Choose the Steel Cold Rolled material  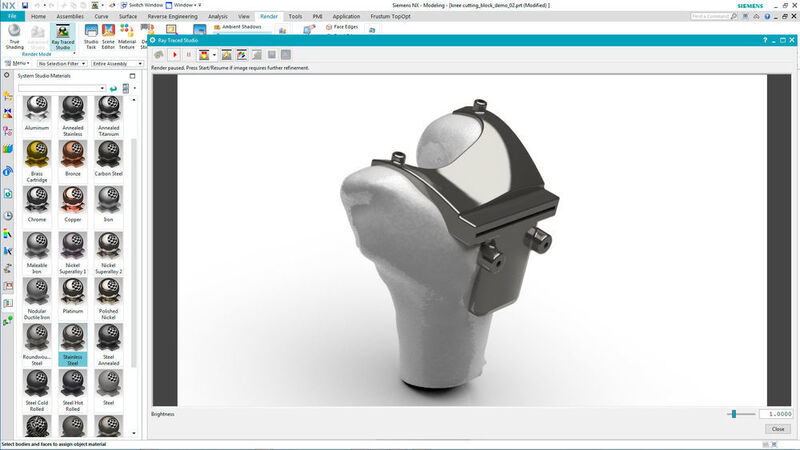[x=37, y=390]
